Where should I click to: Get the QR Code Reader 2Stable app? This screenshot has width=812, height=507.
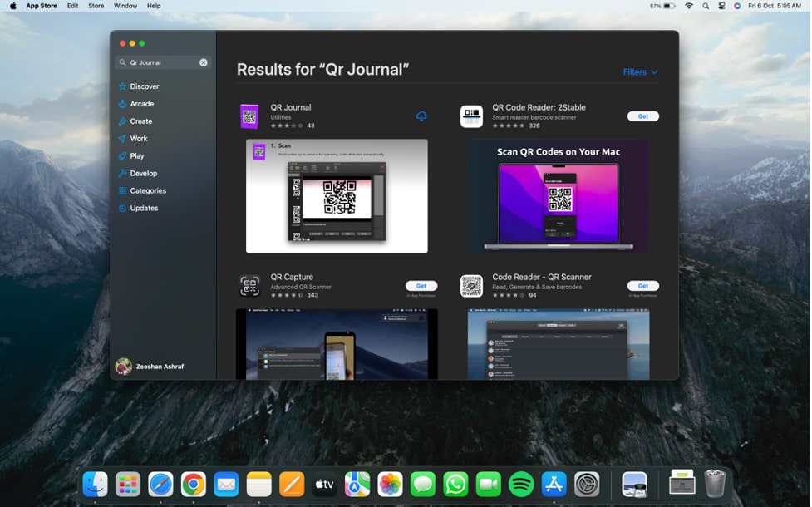point(642,116)
